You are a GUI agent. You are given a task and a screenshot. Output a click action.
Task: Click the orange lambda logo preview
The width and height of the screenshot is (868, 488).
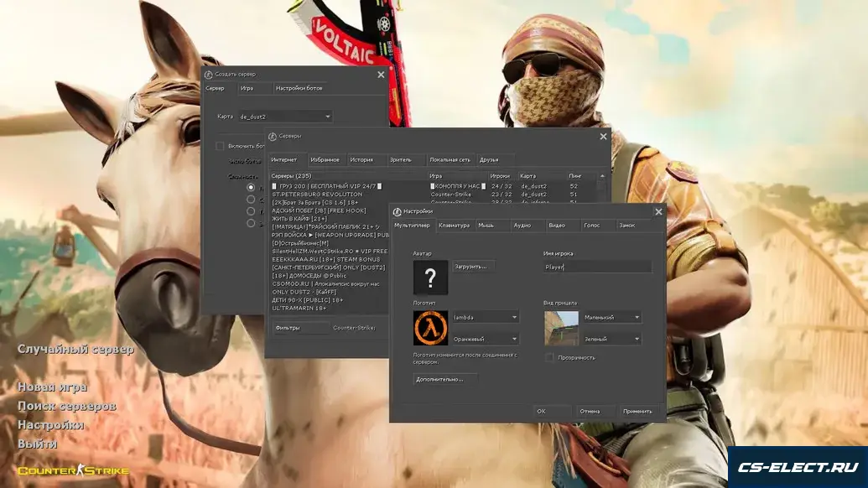tap(430, 328)
